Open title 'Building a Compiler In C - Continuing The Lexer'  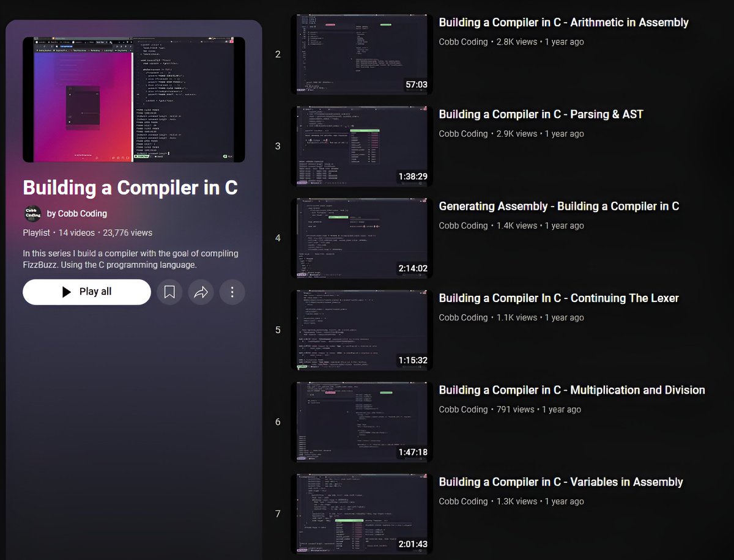(x=559, y=298)
